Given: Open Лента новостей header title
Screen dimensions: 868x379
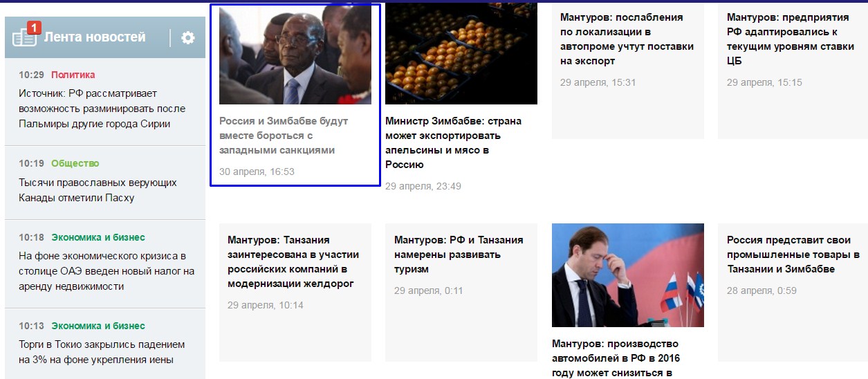Looking at the screenshot, I should pyautogui.click(x=95, y=37).
